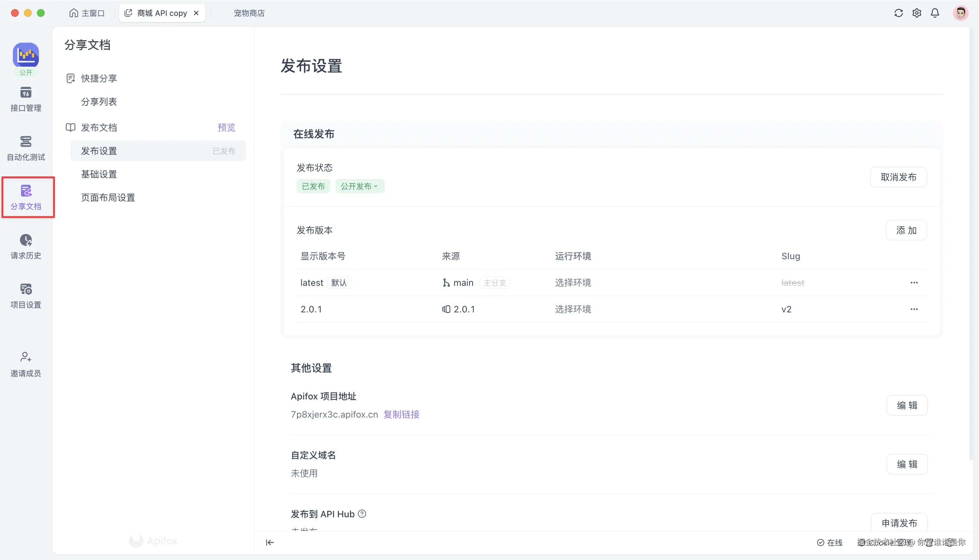Viewport: 979px width, 560px height.
Task: Select the 分享文档 sidebar icon
Action: pos(26,197)
